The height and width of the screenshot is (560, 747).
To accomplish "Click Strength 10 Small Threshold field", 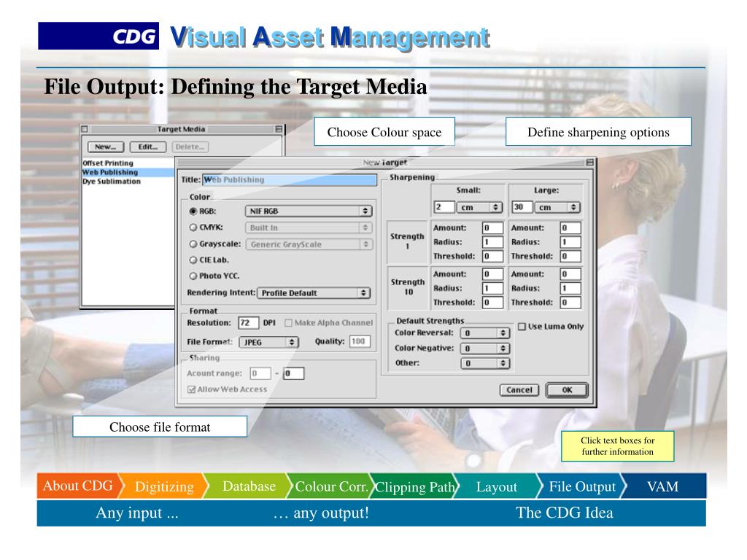I will click(x=492, y=303).
